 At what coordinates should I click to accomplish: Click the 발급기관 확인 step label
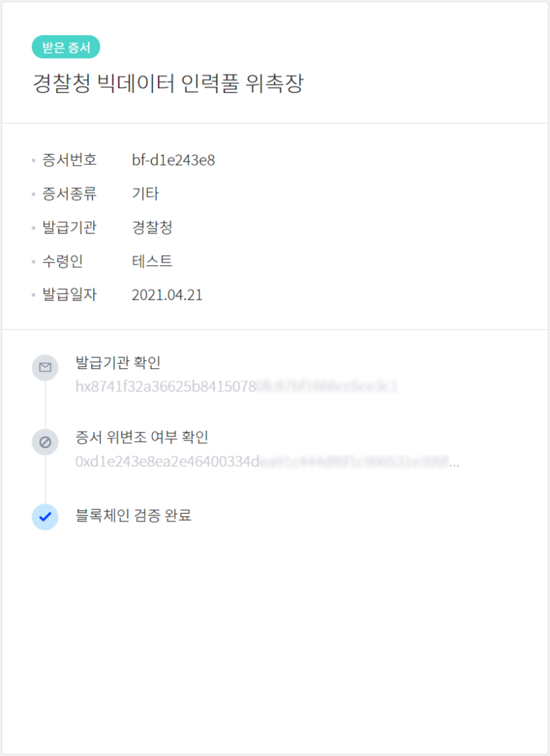(x=118, y=363)
